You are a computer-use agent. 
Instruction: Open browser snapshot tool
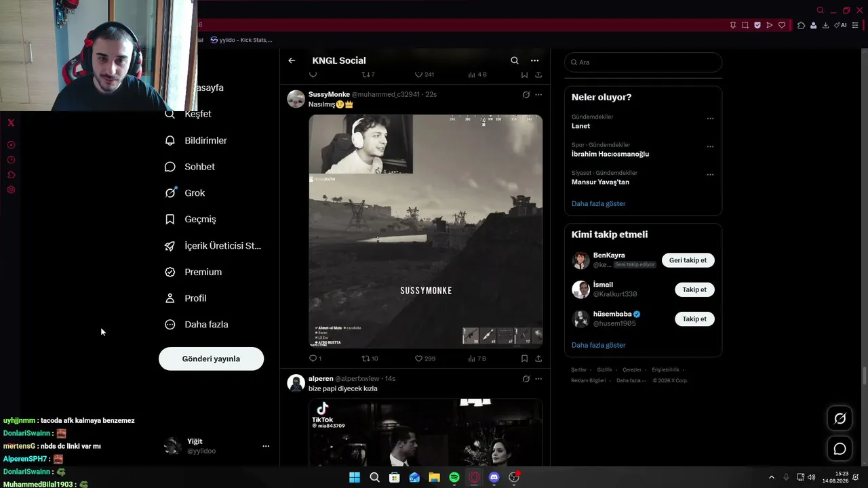(x=745, y=25)
